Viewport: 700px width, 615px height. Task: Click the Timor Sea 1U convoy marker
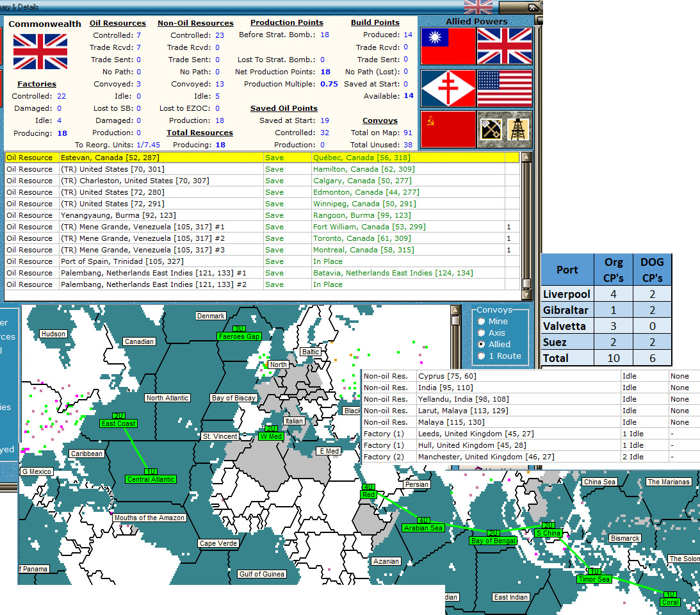[594, 576]
